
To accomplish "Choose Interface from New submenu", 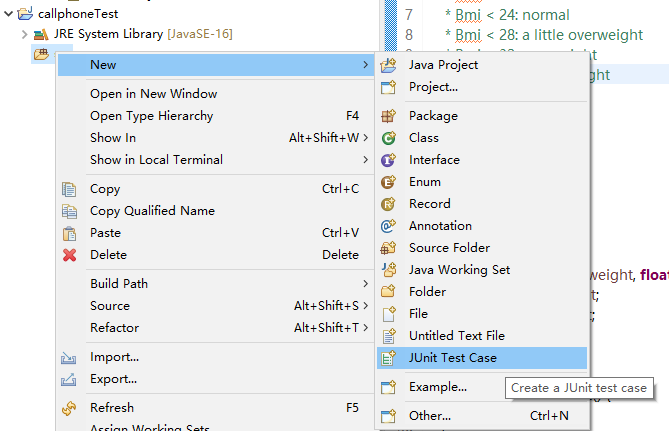I will click(482, 160).
